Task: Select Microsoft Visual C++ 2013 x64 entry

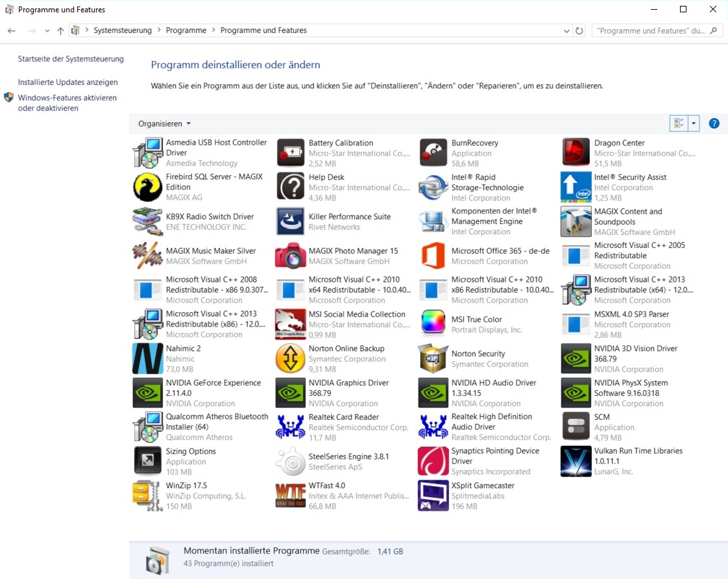Action: 628,289
